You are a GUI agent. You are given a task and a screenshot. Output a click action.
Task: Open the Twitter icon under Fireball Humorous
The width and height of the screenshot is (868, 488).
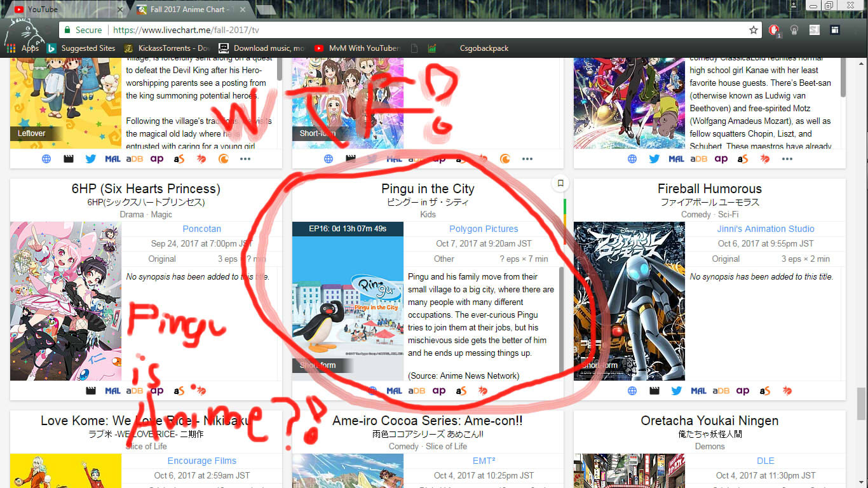tap(676, 391)
